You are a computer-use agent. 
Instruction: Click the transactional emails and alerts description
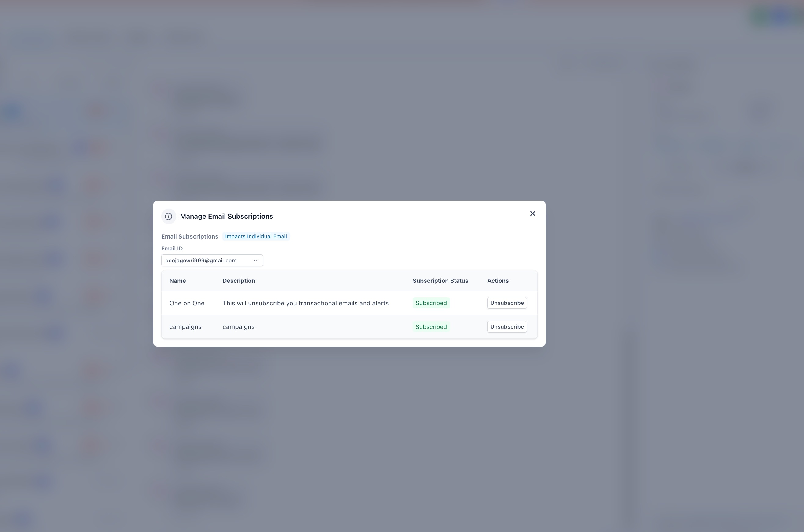click(x=305, y=303)
